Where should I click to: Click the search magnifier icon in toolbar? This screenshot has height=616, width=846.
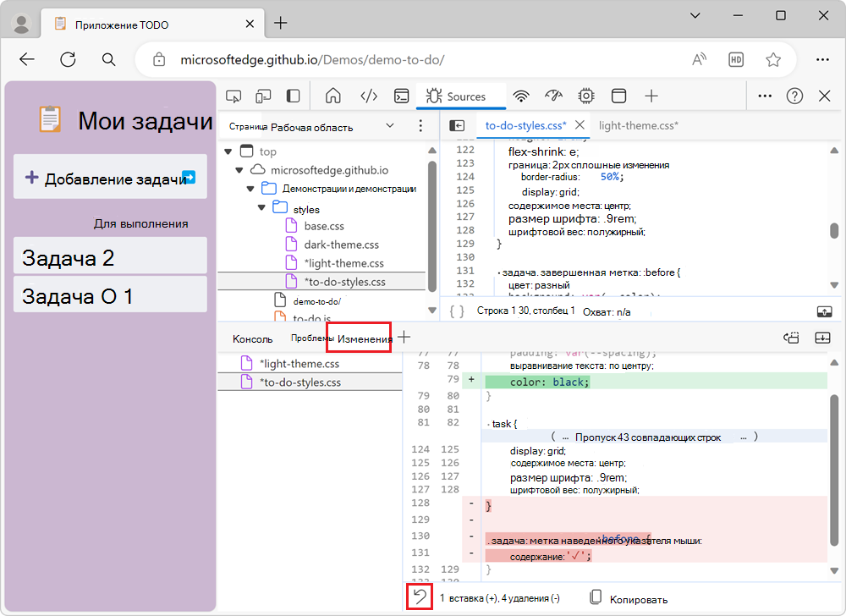(108, 59)
